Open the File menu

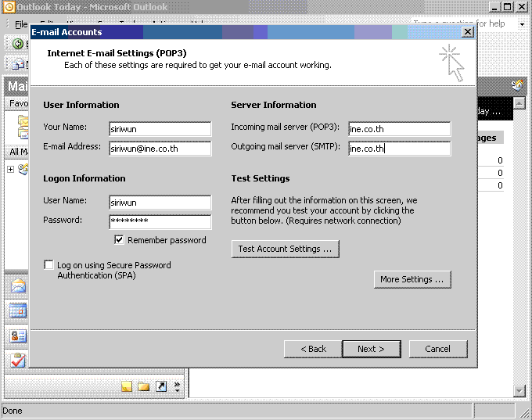click(21, 24)
